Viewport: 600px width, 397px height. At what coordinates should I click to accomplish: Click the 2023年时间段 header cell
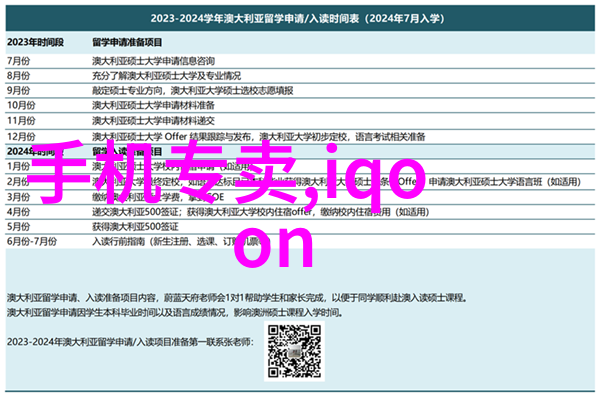tap(35, 42)
